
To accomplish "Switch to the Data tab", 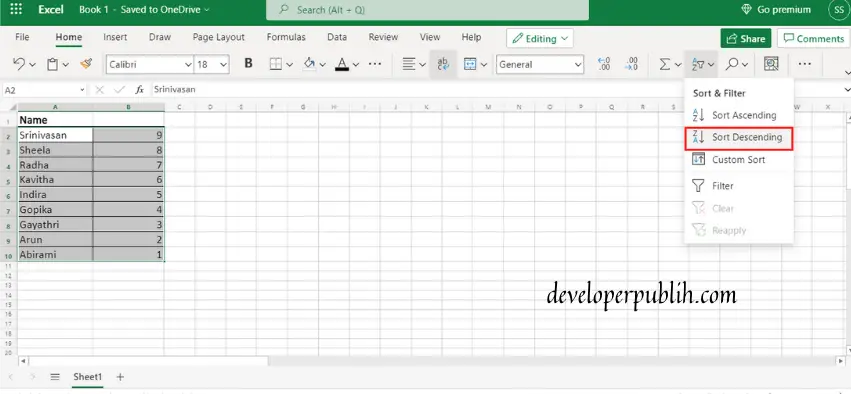I will coord(337,37).
